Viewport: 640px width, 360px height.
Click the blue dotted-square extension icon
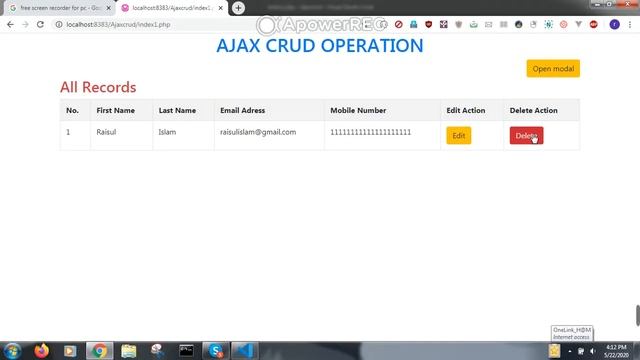pos(548,24)
